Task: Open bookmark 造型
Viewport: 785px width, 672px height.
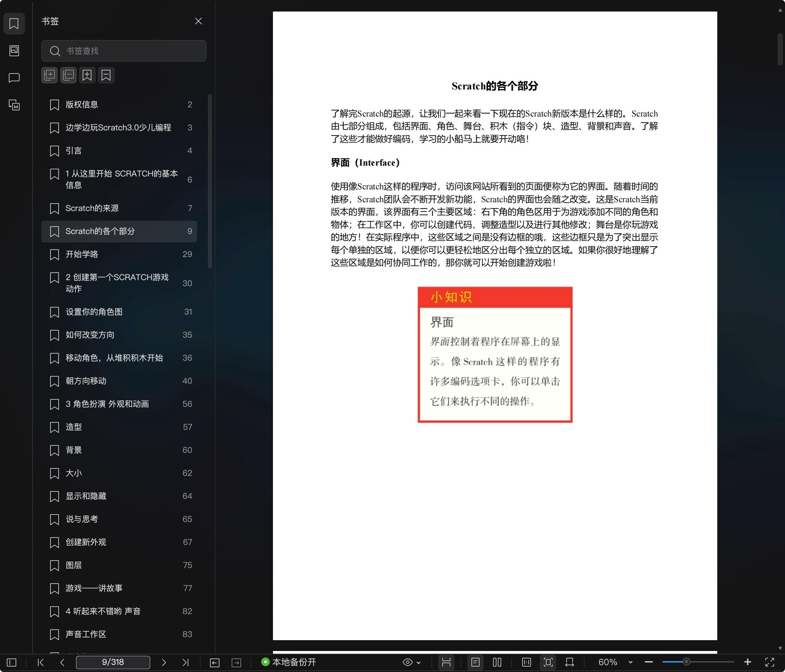Action: tap(119, 427)
